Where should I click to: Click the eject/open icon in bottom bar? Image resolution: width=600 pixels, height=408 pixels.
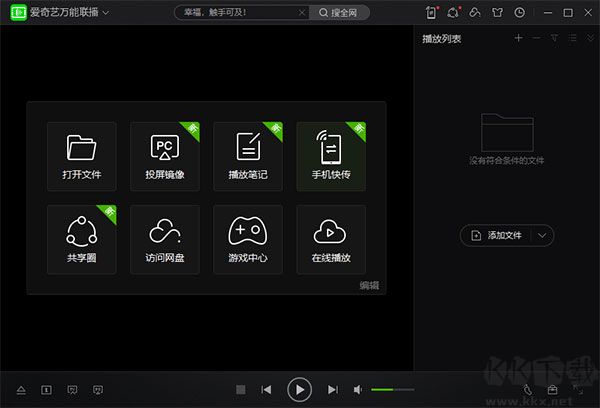[x=21, y=390]
